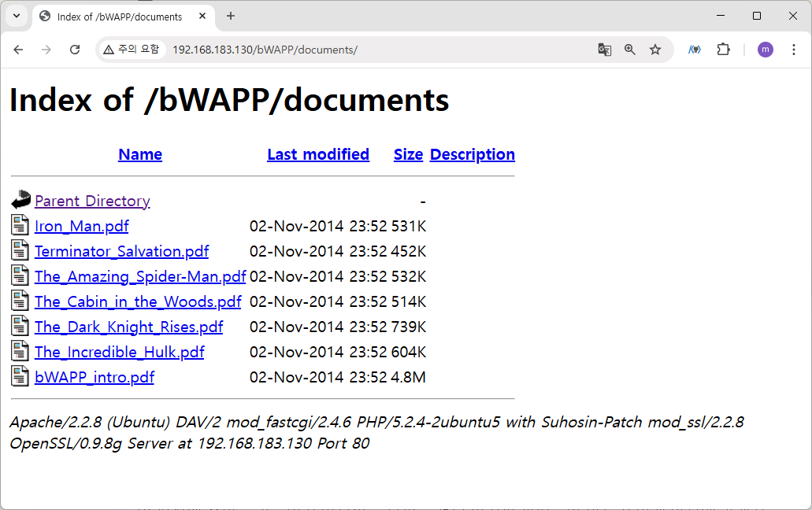The width and height of the screenshot is (812, 510).
Task: Open the Chrome three-dot menu
Action: (793, 50)
